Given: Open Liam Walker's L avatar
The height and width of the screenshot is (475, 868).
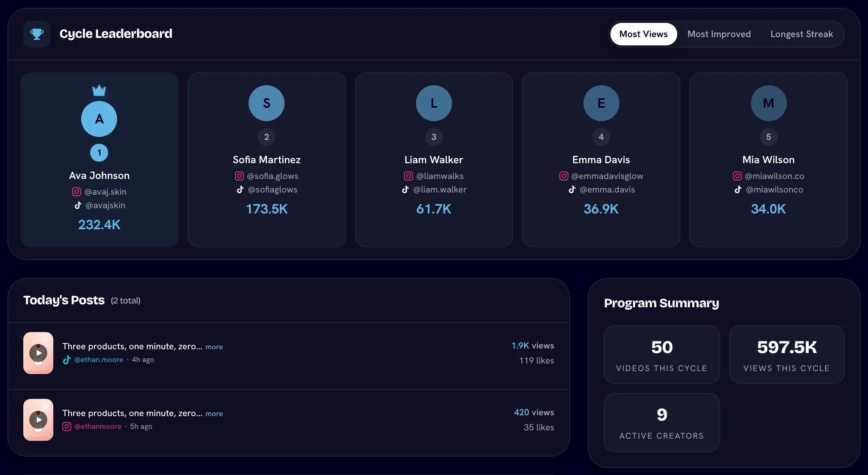Looking at the screenshot, I should 434,103.
